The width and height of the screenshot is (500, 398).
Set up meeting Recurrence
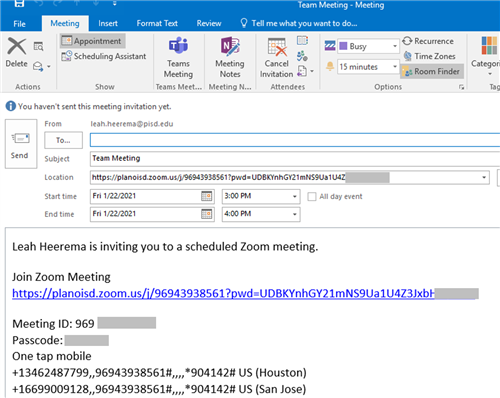[x=428, y=41]
